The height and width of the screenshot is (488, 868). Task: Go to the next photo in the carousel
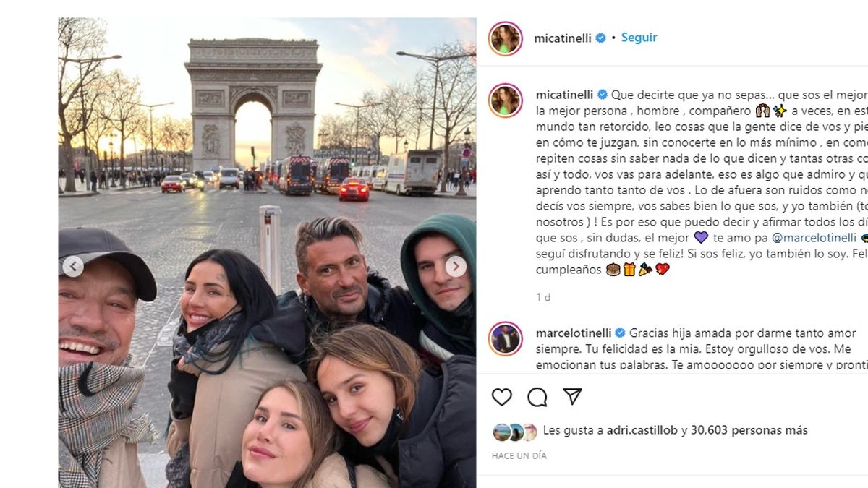point(456,267)
